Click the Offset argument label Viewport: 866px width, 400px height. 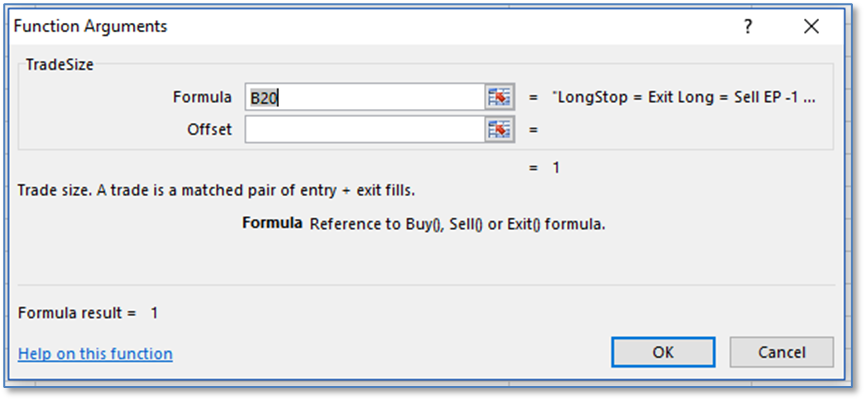(209, 129)
